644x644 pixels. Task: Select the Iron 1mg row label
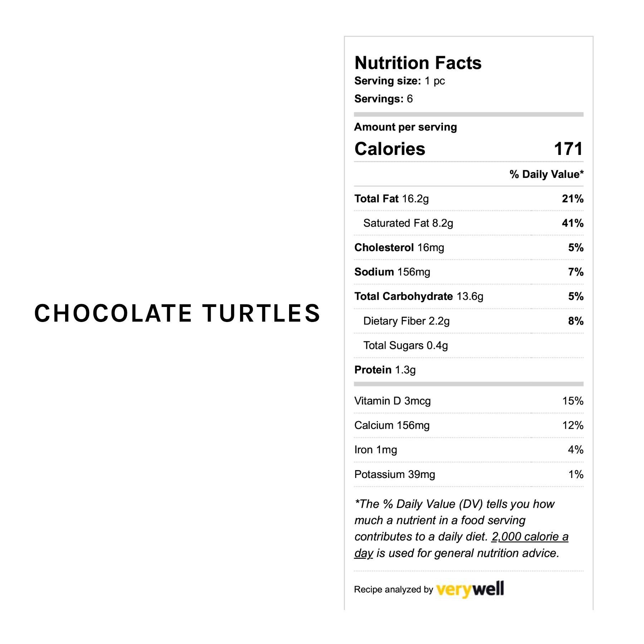(376, 450)
